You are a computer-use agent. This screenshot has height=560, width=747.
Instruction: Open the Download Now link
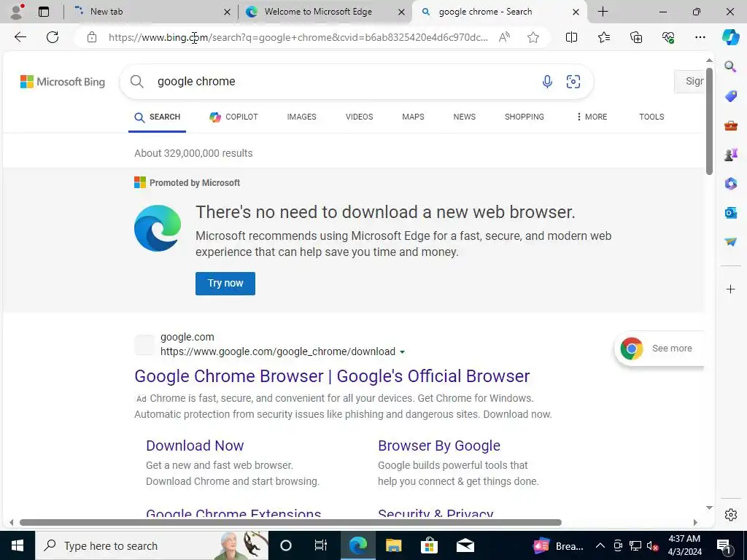point(195,446)
